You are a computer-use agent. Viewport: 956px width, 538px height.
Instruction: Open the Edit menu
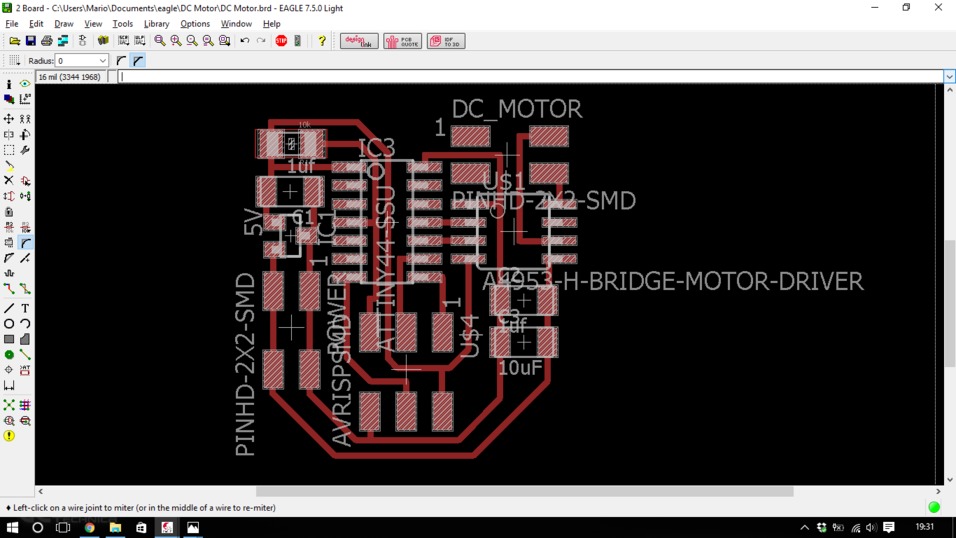pyautogui.click(x=36, y=24)
